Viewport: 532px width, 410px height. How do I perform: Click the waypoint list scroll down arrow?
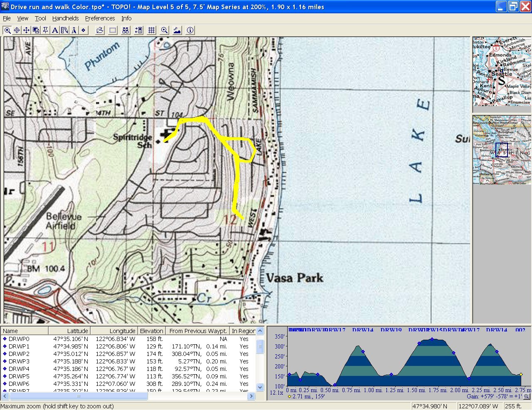(x=260, y=387)
